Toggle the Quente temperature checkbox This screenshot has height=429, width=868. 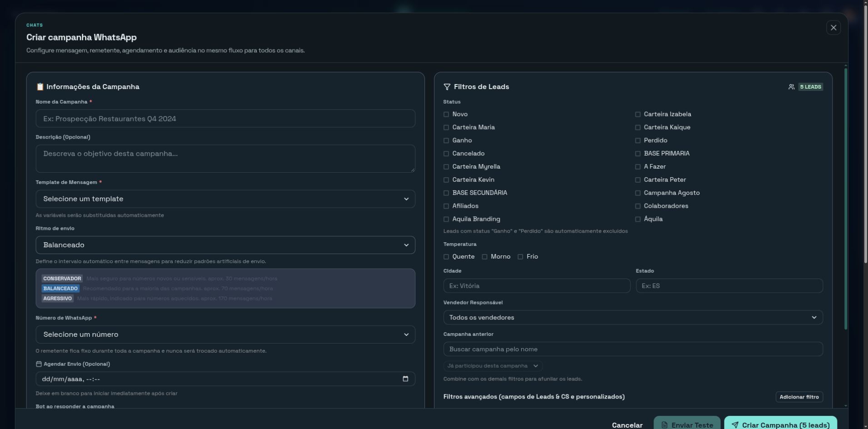coord(446,257)
